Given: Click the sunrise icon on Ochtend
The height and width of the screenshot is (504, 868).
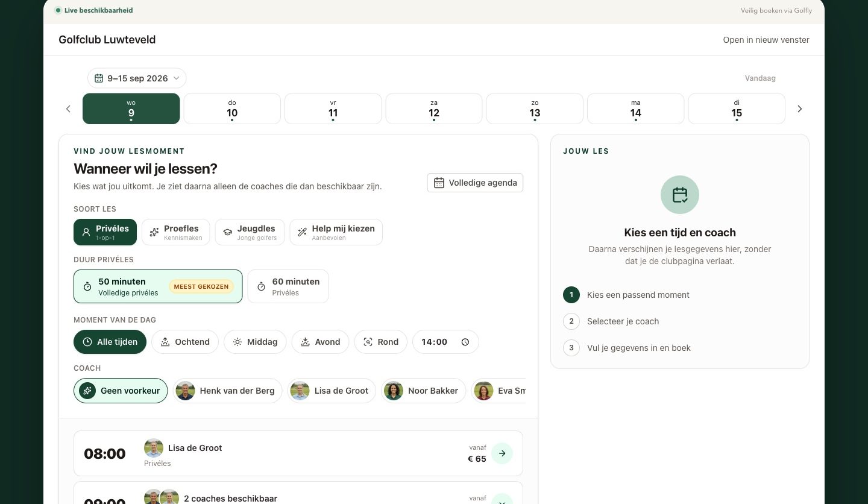Looking at the screenshot, I should pos(165,342).
